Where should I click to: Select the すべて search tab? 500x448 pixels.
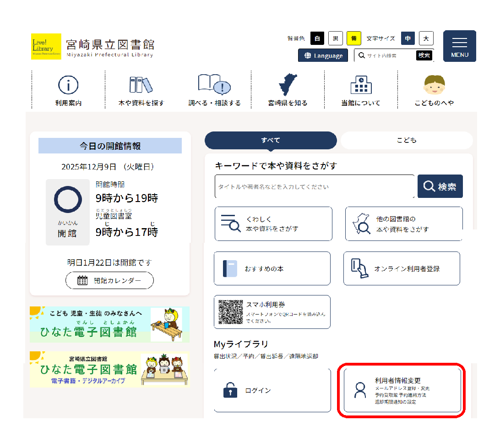click(271, 140)
